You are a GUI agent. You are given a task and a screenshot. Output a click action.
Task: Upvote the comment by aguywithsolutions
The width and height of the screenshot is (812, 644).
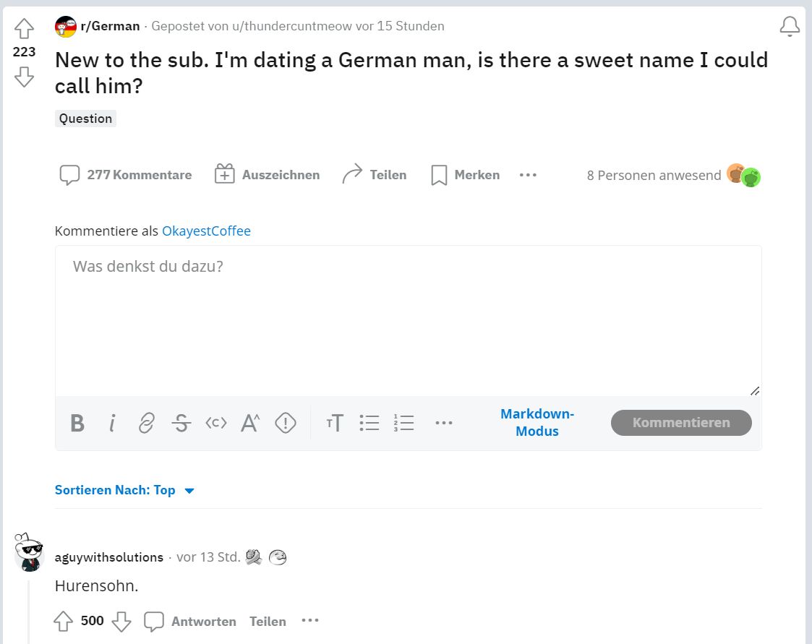(64, 621)
